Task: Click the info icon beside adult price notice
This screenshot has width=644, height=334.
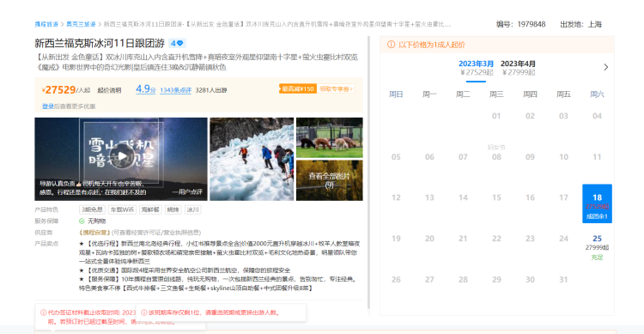Action: coord(391,45)
